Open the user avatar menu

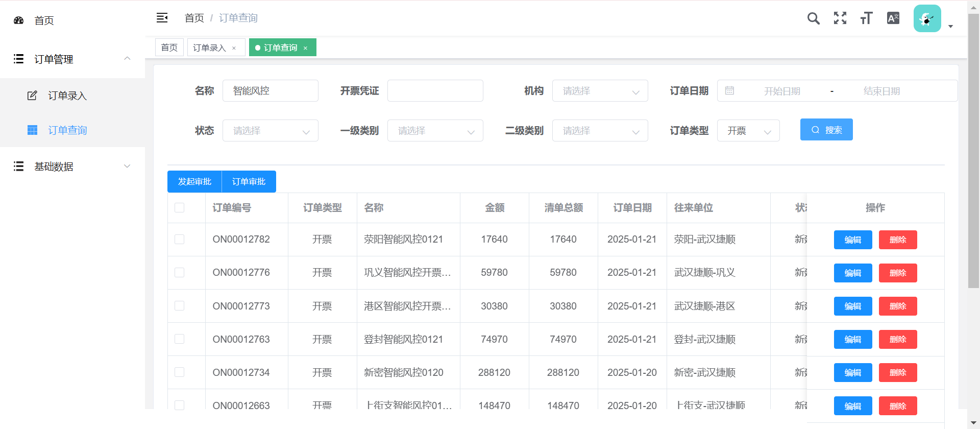[927, 19]
